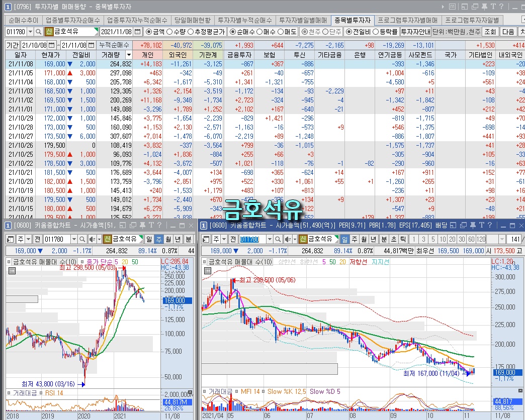Select the 매도 radio button

pos(281,32)
